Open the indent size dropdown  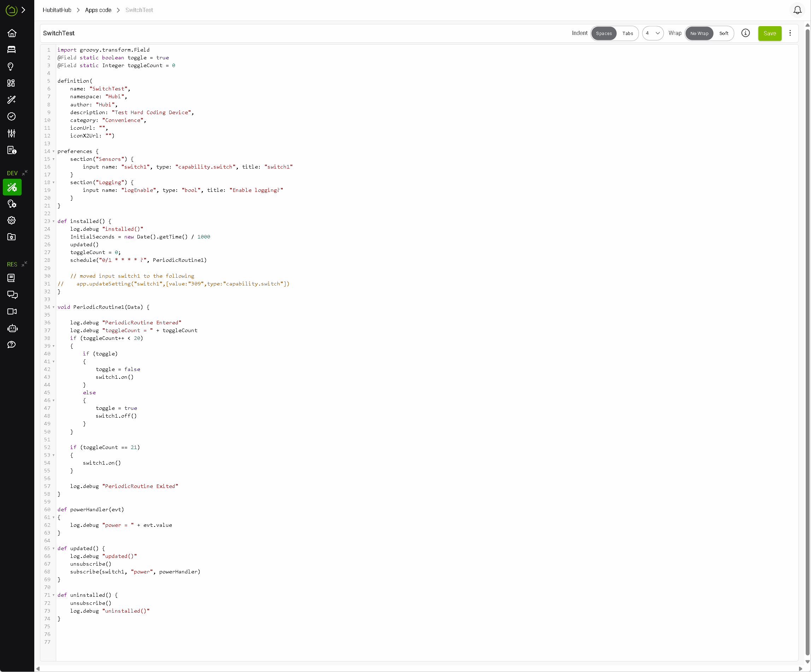point(653,33)
